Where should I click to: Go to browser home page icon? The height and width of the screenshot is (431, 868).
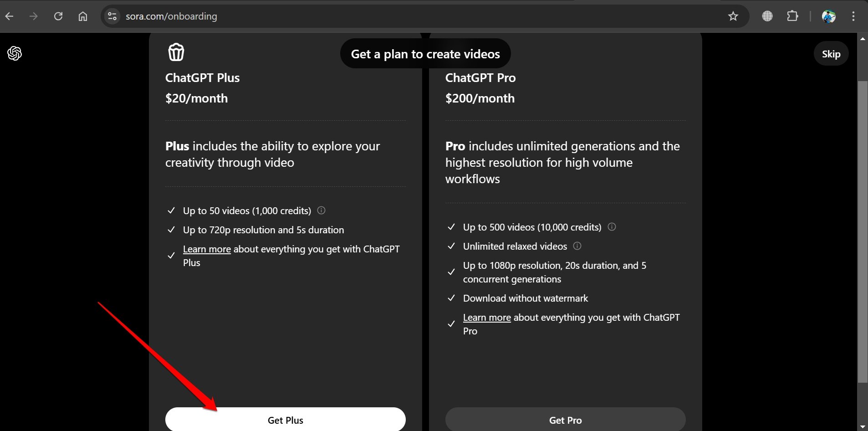(83, 16)
